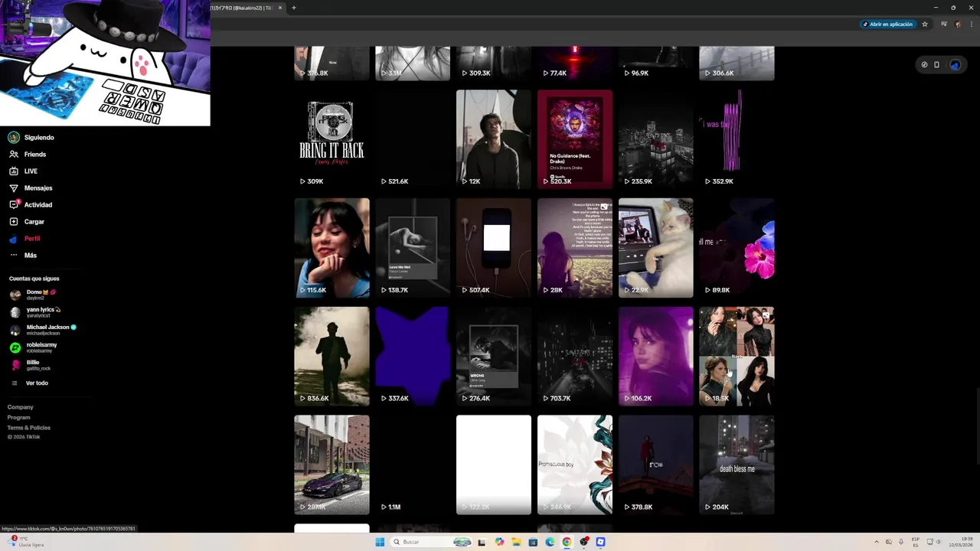Open Actividad notifications icon
Screen dimensions: 980x551
pyautogui.click(x=14, y=205)
